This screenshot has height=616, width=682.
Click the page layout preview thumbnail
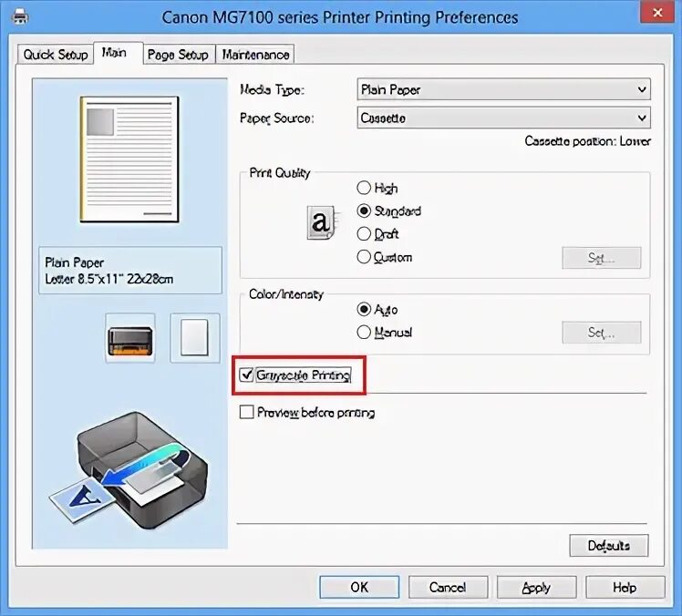click(129, 159)
